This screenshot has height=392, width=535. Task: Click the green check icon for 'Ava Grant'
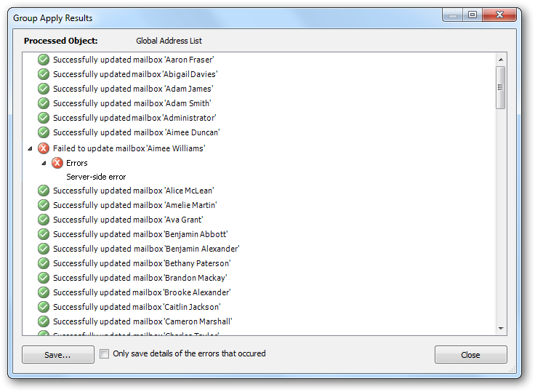click(44, 220)
